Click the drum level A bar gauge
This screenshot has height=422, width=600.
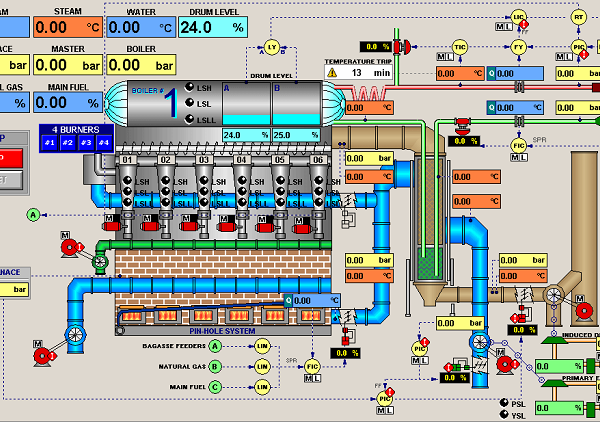tap(246, 104)
